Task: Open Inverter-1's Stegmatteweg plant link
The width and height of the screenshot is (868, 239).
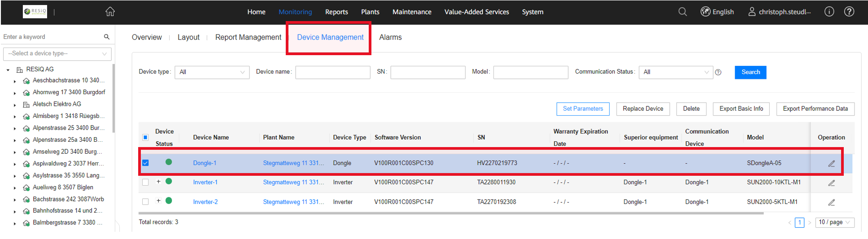Action: (x=293, y=183)
